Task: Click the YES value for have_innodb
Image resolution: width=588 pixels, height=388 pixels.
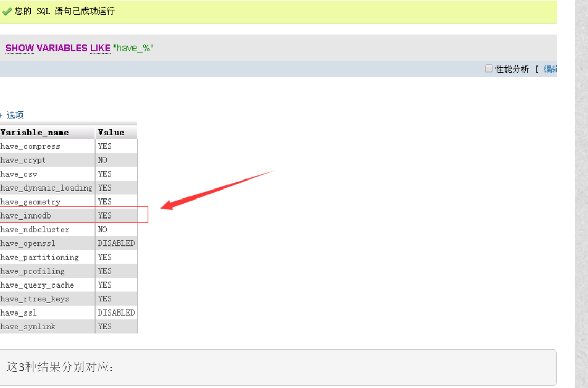Action: coord(105,215)
